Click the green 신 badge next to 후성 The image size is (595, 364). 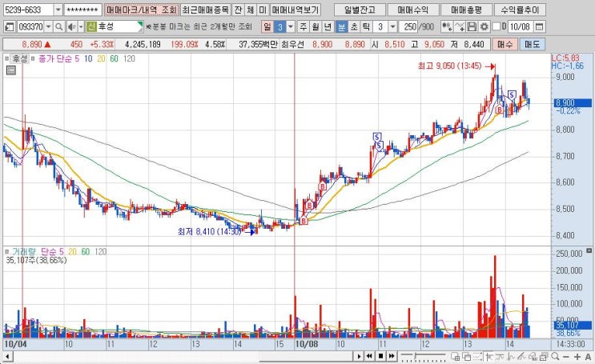pyautogui.click(x=91, y=26)
